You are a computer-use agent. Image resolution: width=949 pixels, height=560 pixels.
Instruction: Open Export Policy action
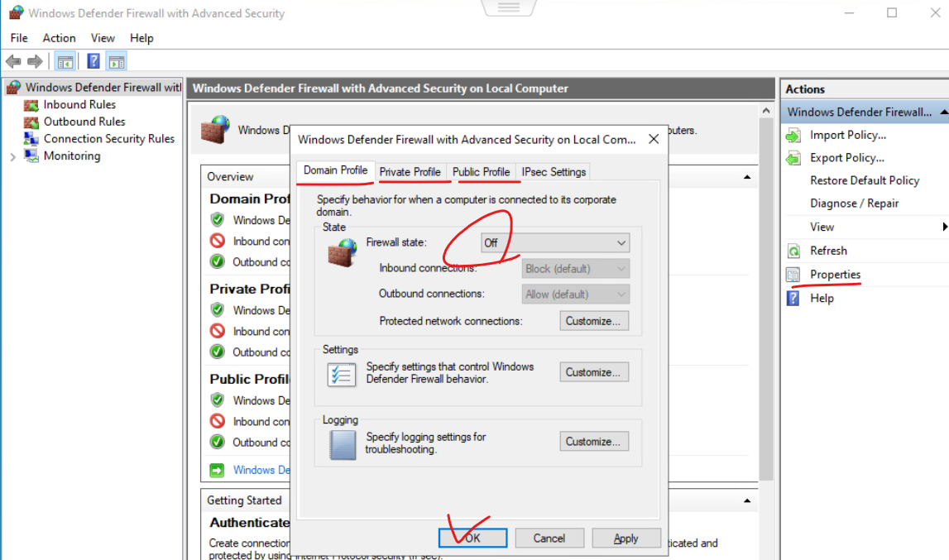coord(846,157)
